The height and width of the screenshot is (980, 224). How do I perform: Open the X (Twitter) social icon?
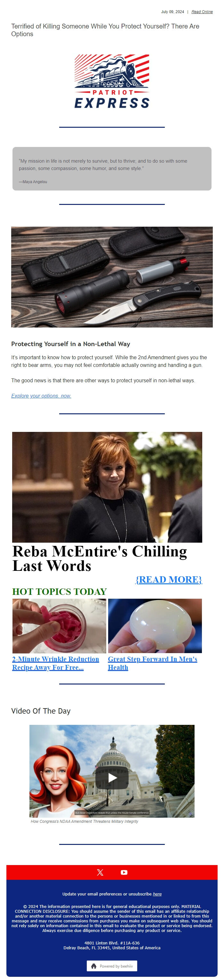(100, 872)
